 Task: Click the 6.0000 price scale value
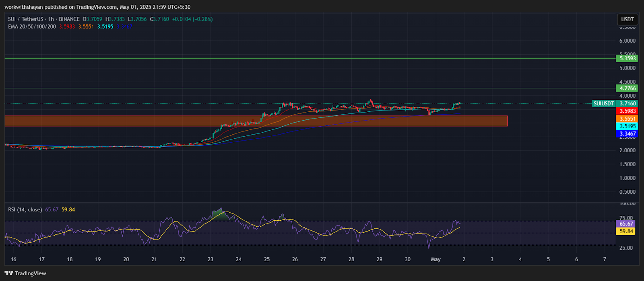click(x=627, y=41)
